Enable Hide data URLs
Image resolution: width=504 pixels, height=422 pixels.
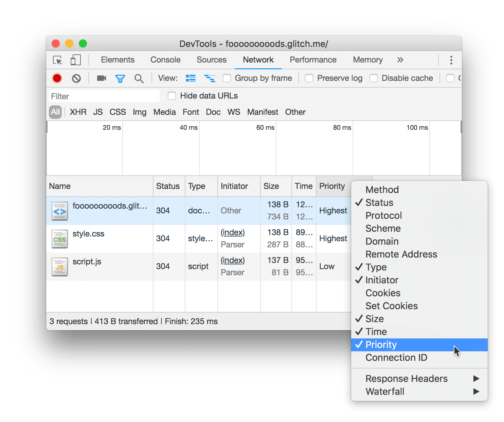point(172,96)
